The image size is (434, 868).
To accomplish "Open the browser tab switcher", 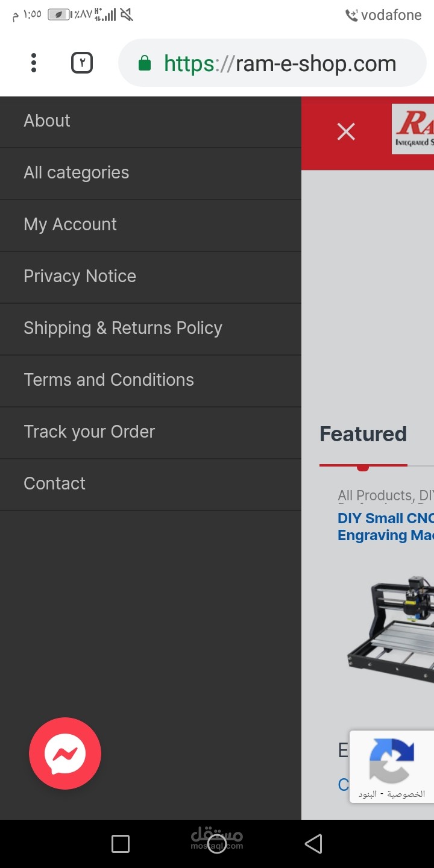I will click(82, 63).
